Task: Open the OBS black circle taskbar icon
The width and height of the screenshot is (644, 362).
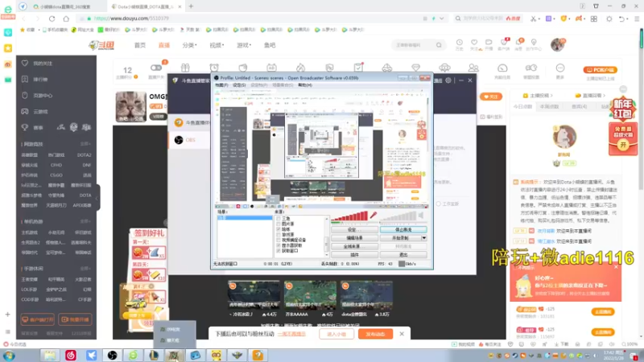Action: tap(112, 356)
